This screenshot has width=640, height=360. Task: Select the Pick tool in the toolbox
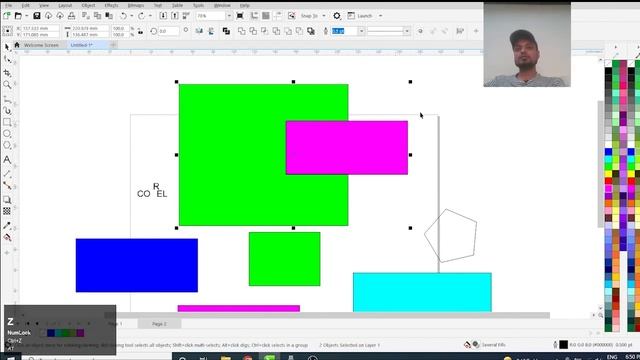[x=7, y=47]
